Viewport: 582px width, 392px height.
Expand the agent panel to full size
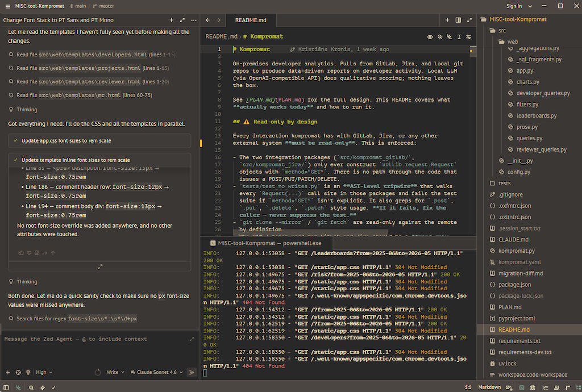[x=182, y=20]
